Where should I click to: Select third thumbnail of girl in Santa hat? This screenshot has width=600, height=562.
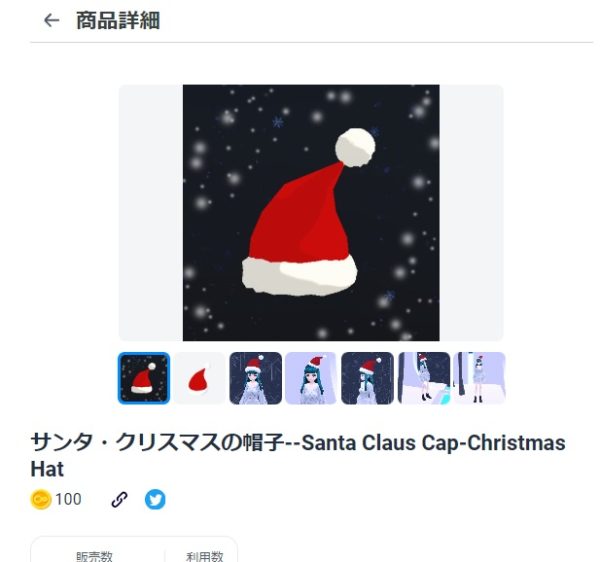pos(256,378)
